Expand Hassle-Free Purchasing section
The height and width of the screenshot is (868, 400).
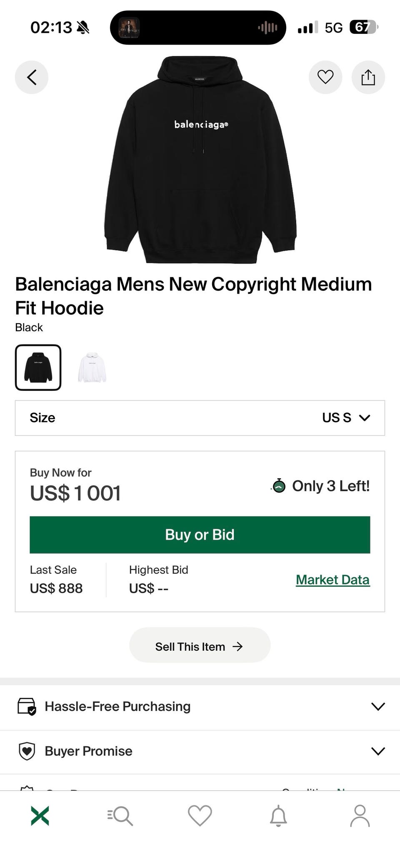click(200, 706)
